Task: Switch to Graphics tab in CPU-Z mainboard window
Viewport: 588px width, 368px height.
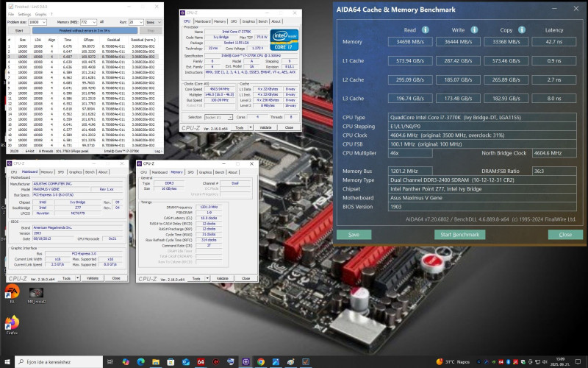Action: (75, 172)
